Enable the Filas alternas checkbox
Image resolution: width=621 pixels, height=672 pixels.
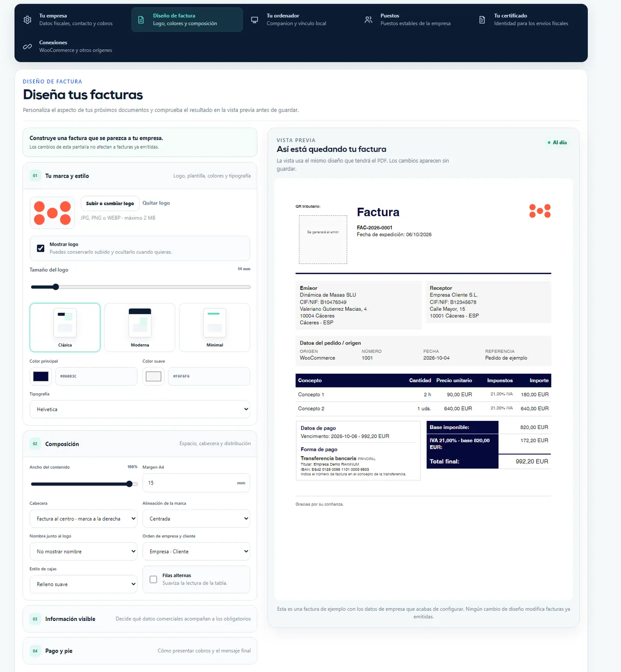(153, 579)
